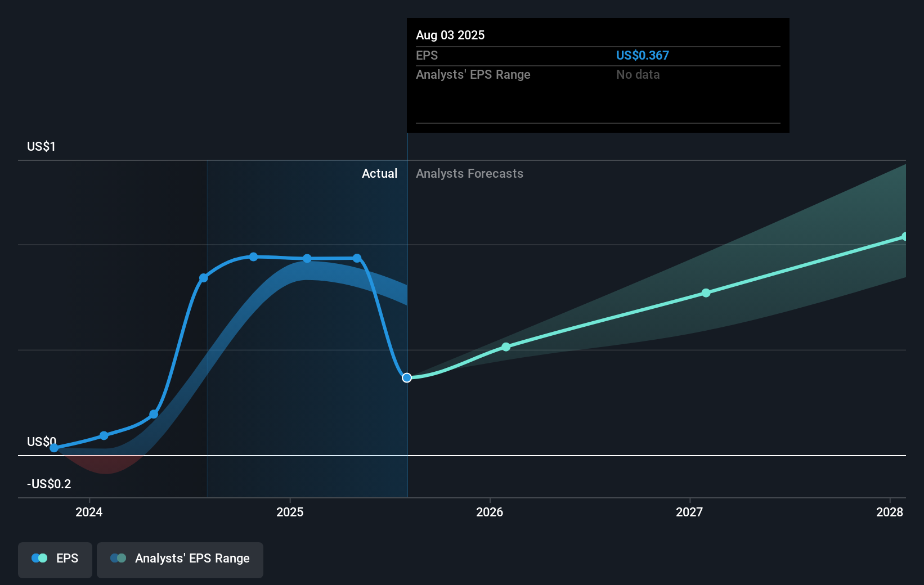
Task: Click the 2028 forecast EPS data point
Action: click(x=904, y=237)
